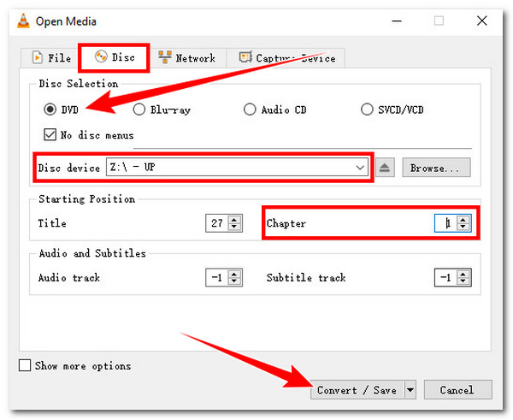Click the Audio track value field

[217, 278]
